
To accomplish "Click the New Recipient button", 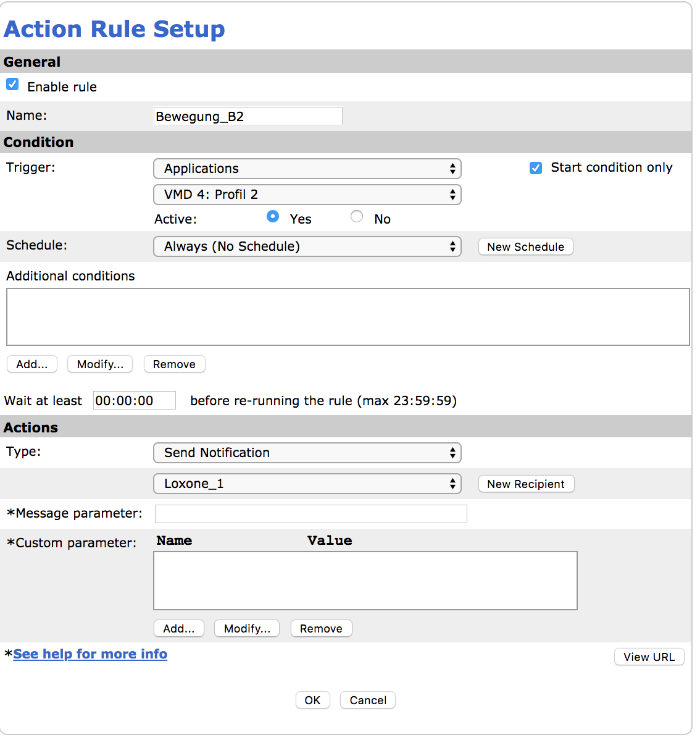I will [x=526, y=484].
